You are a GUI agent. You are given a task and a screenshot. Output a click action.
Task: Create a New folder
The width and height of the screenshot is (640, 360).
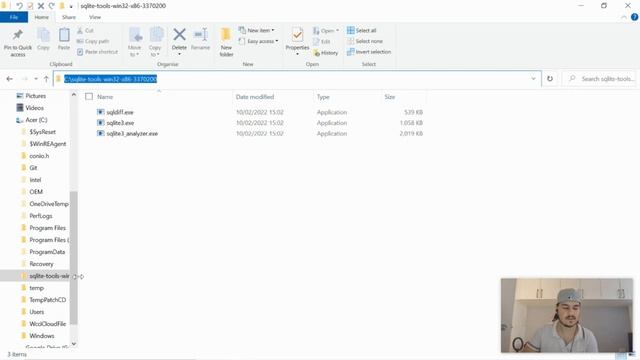point(226,42)
